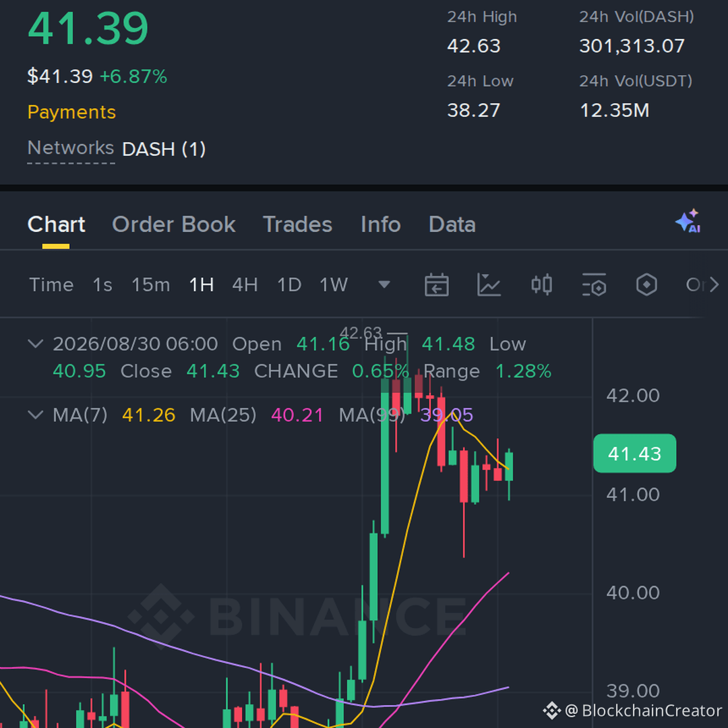This screenshot has height=728, width=728.
Task: Expand the toolbar with right arrow
Action: tap(714, 284)
